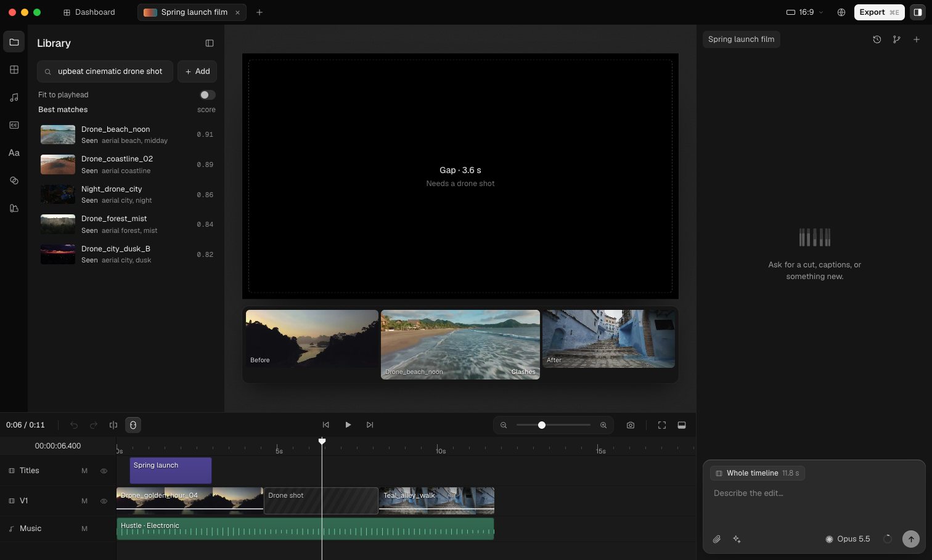Hide the V1 track with eye icon
Viewport: 932px width, 560px height.
[104, 501]
